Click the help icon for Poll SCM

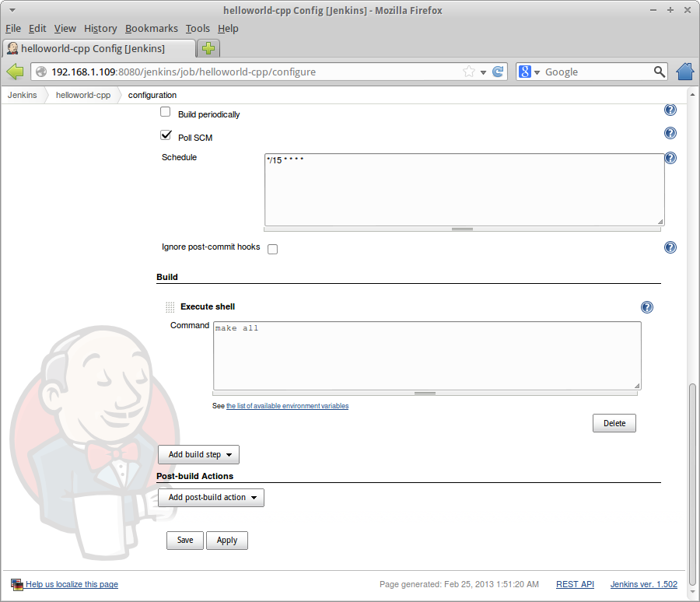[x=670, y=133]
